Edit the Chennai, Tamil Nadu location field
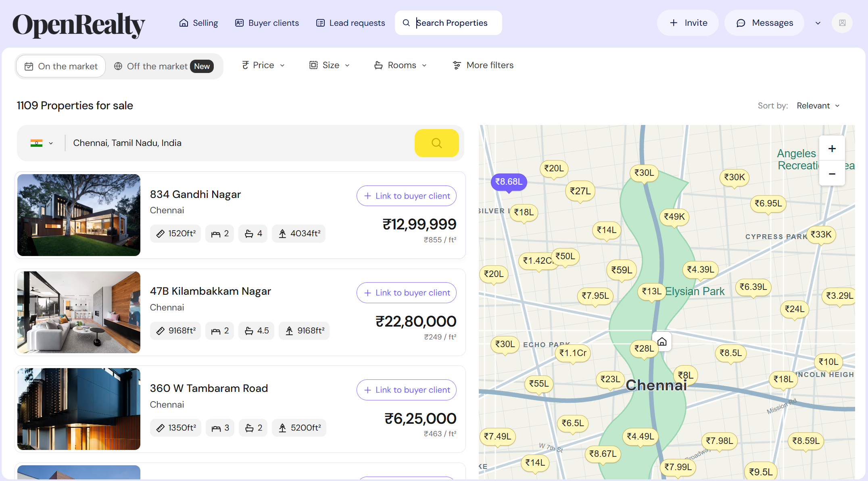The image size is (868, 481). click(240, 143)
